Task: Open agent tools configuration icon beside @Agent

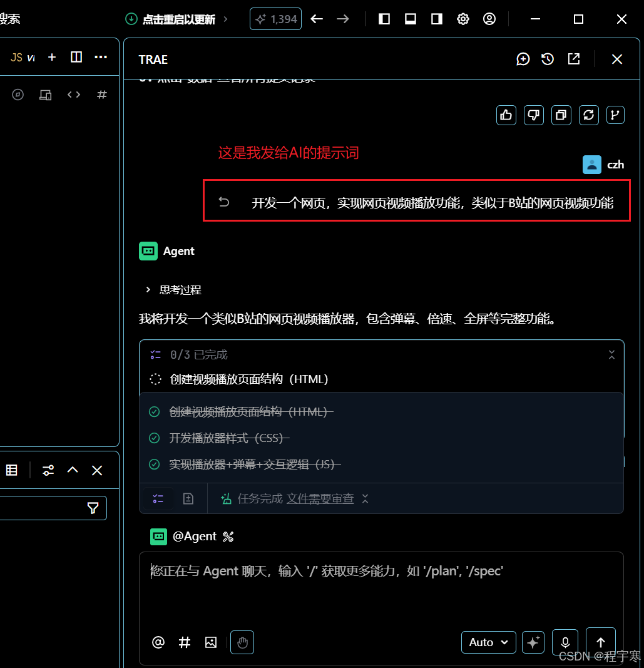Action: click(228, 537)
